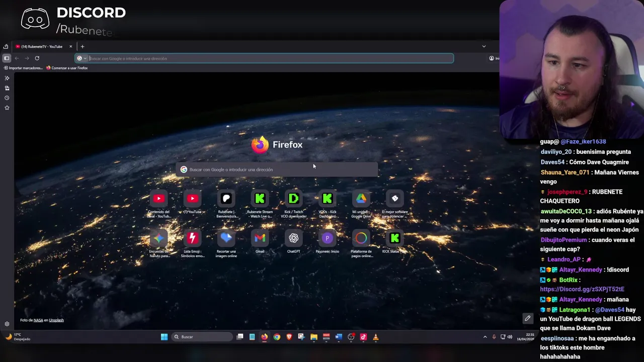644x362 pixels.
Task: Click the taskbar weather widget 17°C
Action: 18,337
